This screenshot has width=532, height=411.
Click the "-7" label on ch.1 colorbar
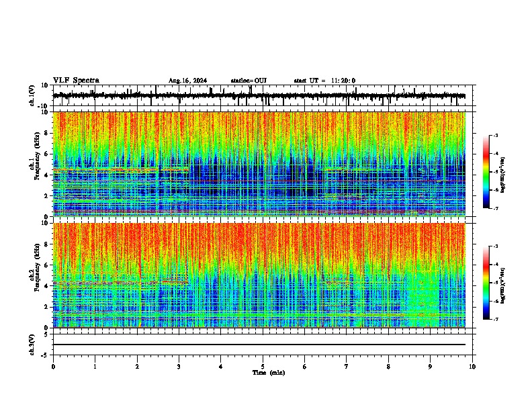[x=495, y=208]
